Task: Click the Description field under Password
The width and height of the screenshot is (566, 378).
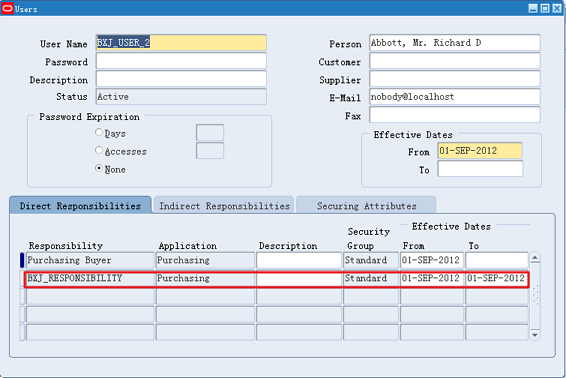Action: pyautogui.click(x=181, y=79)
